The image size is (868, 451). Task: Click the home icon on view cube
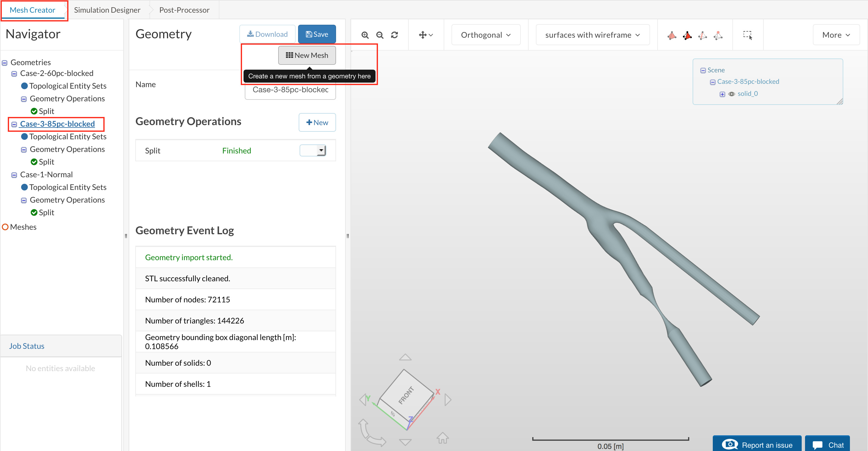click(x=442, y=438)
